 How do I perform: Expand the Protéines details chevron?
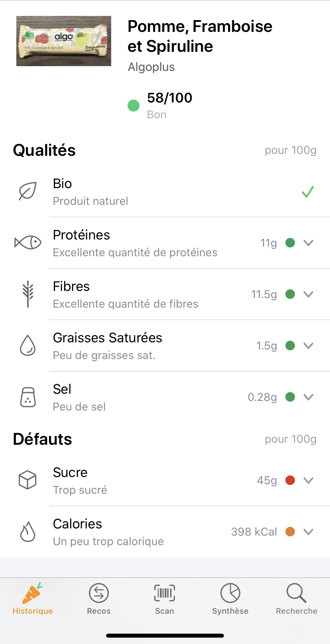[308, 243]
